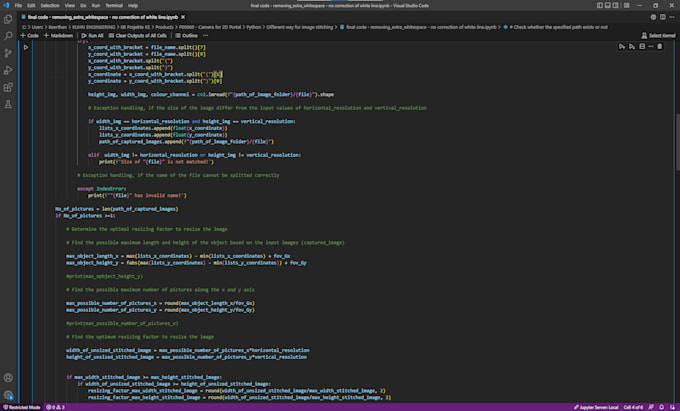The width and height of the screenshot is (680, 411).
Task: Click Clear Outputs of All Cells
Action: [137, 36]
